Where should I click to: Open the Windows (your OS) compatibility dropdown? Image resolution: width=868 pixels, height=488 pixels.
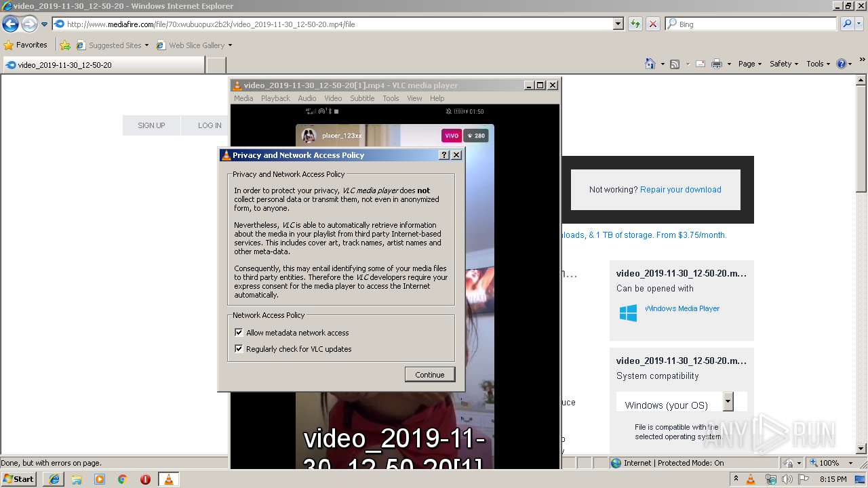coord(728,401)
